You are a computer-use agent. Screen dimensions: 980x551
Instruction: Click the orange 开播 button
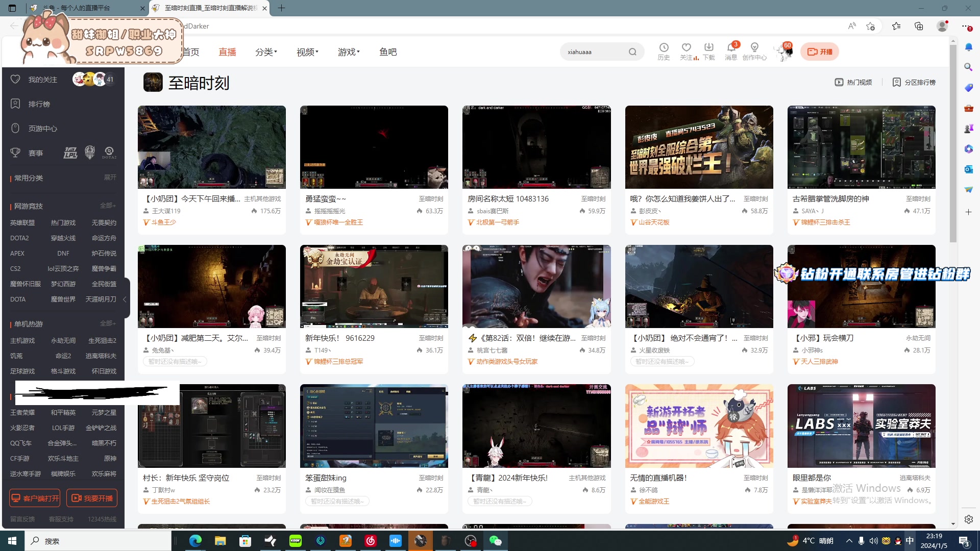click(x=820, y=52)
